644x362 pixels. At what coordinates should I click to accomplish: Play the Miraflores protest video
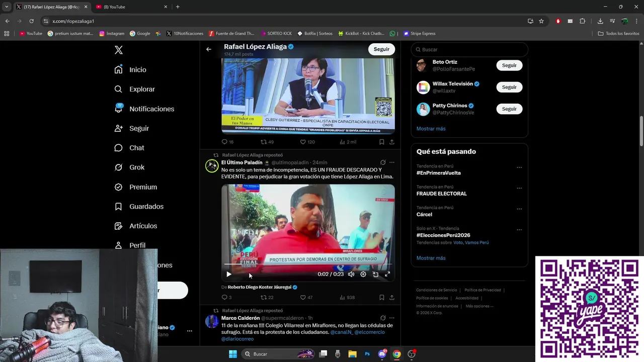coord(229,274)
